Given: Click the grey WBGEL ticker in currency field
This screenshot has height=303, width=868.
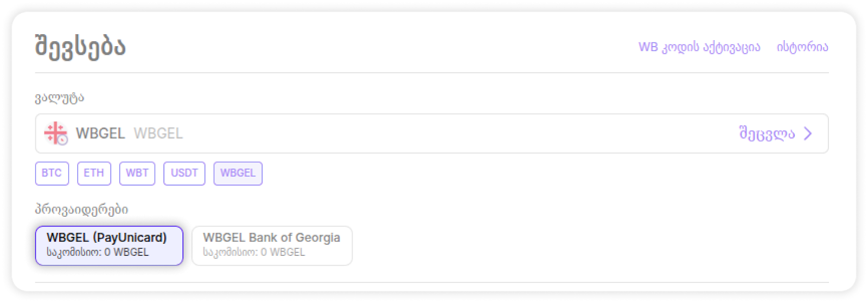Looking at the screenshot, I should click(158, 134).
